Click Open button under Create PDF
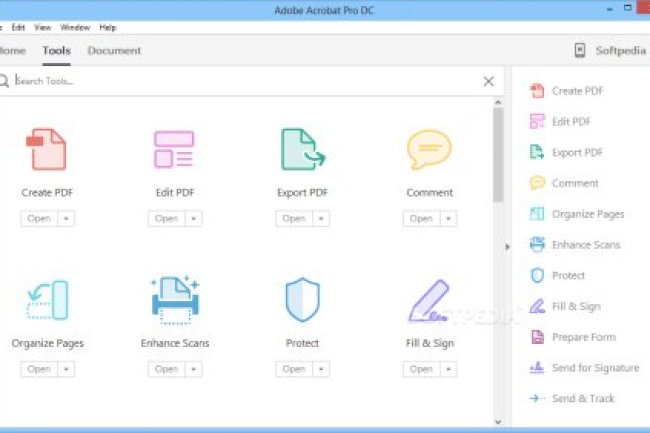Image resolution: width=650 pixels, height=433 pixels. tap(39, 218)
